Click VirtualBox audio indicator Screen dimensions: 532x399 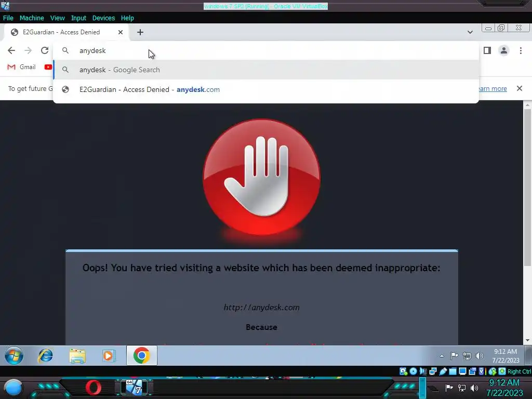click(423, 371)
